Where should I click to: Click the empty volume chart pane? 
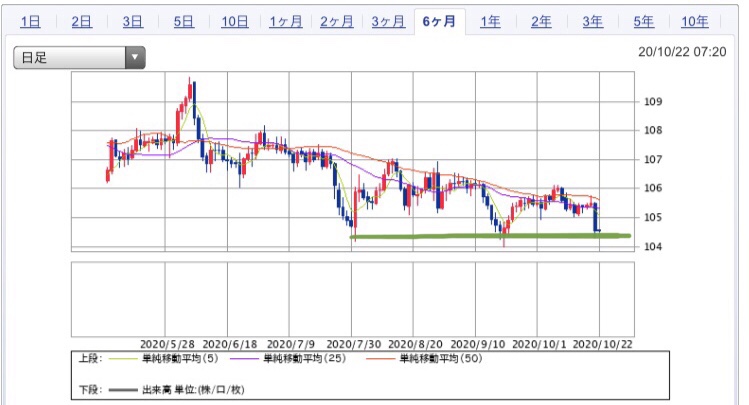(353, 299)
